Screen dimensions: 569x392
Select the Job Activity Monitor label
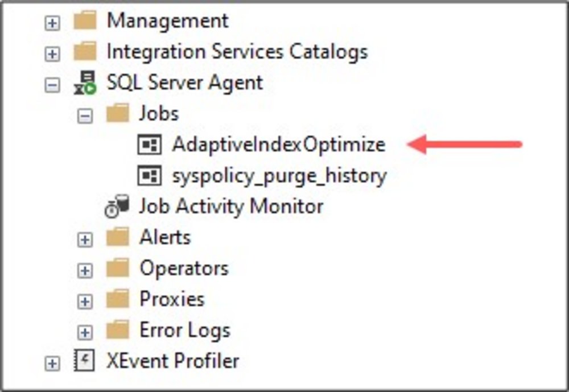(x=231, y=207)
